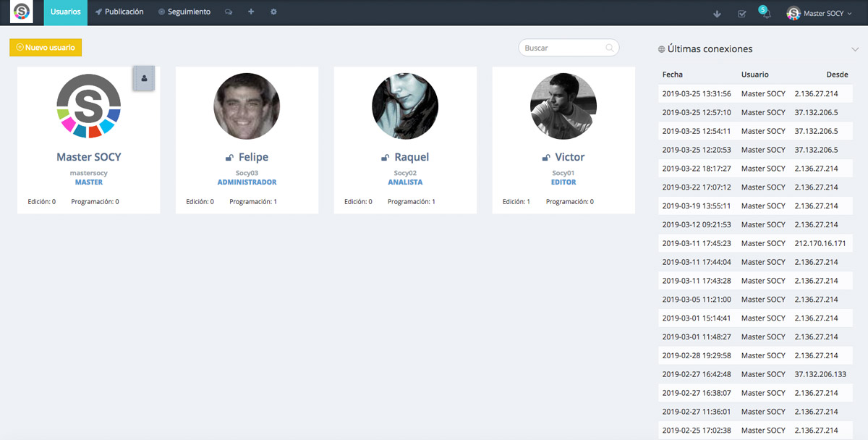Click the ADMINISTRADOR role label

tap(247, 182)
